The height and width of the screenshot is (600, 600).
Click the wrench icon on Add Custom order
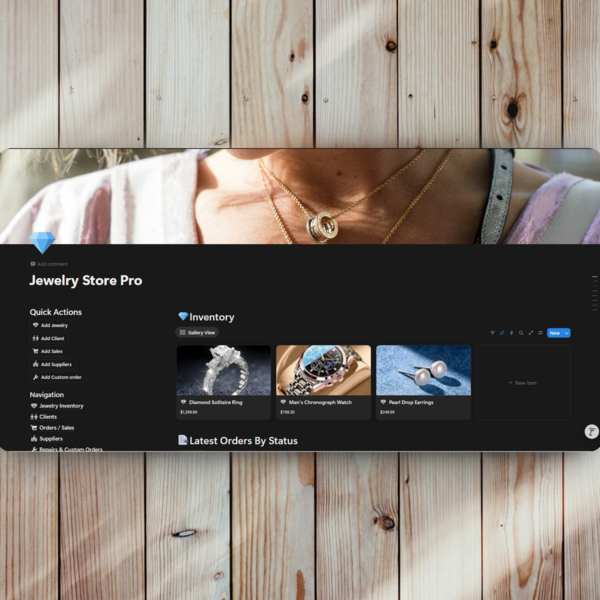pos(36,377)
